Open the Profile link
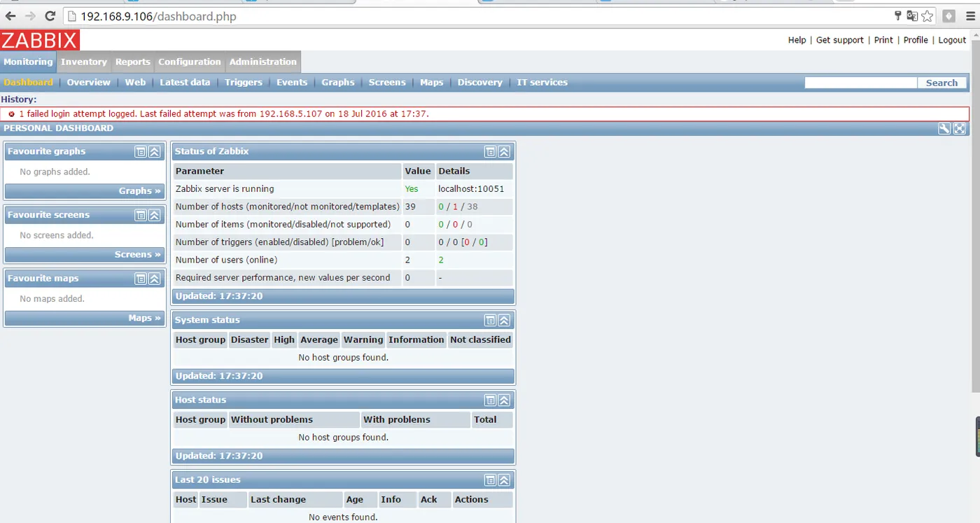This screenshot has height=523, width=980. click(916, 40)
